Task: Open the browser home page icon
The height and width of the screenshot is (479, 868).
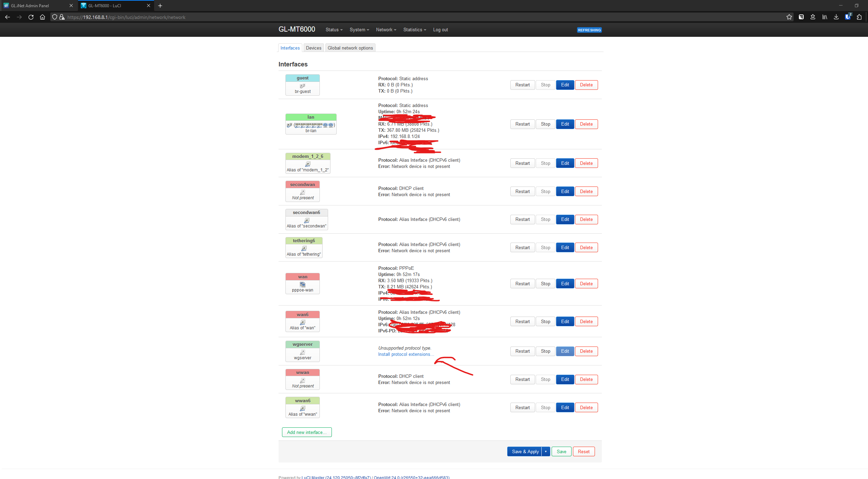Action: [42, 17]
